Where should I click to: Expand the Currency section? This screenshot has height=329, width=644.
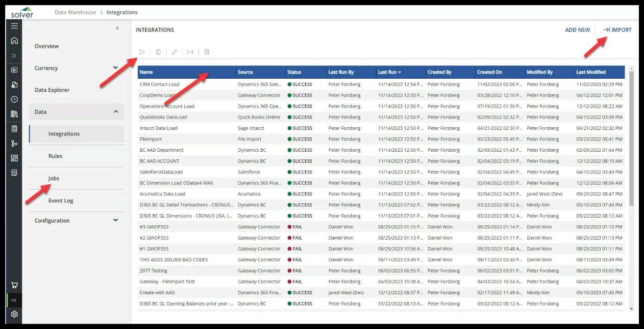pos(115,68)
